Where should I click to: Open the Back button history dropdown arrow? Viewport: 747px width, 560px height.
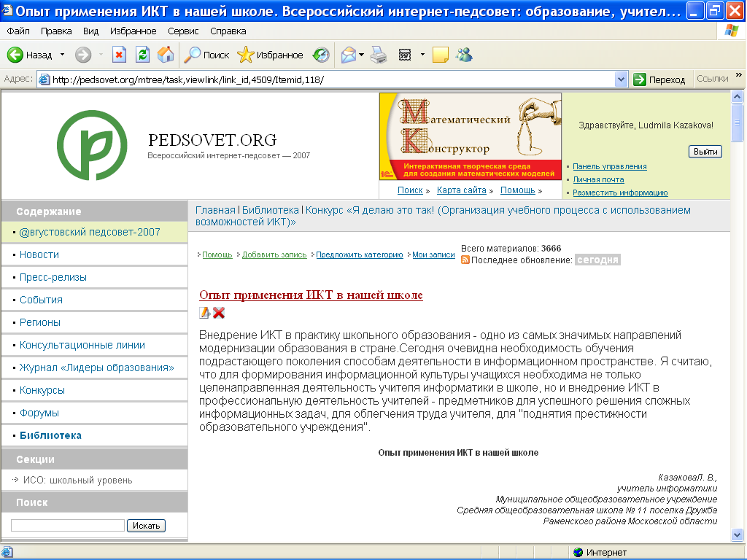pos(62,55)
